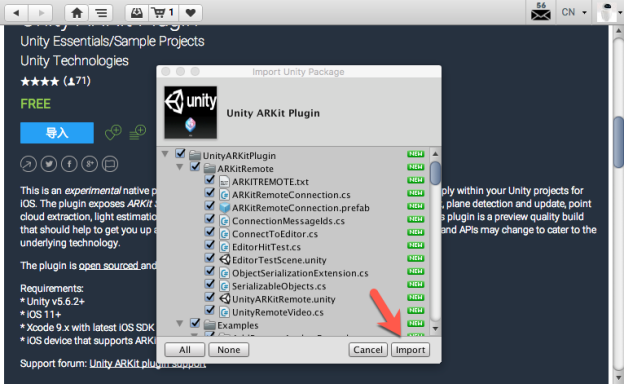Go forward with the right arrow button
624x384 pixels.
[41, 13]
